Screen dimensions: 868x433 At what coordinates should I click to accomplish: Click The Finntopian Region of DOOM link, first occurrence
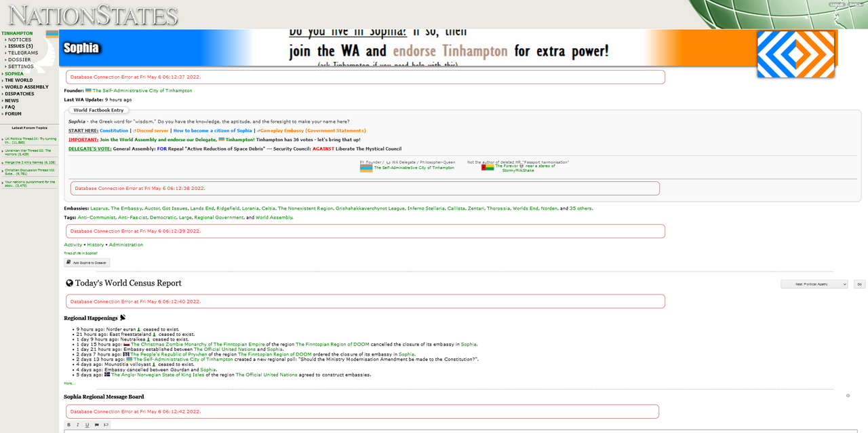[x=332, y=344]
